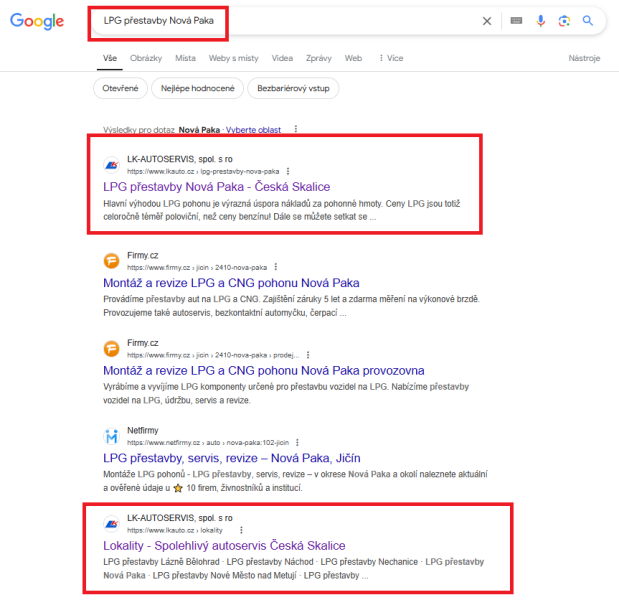The image size is (619, 600).
Task: Select Firmy.cz favicon of provozovna result
Action: tap(112, 349)
